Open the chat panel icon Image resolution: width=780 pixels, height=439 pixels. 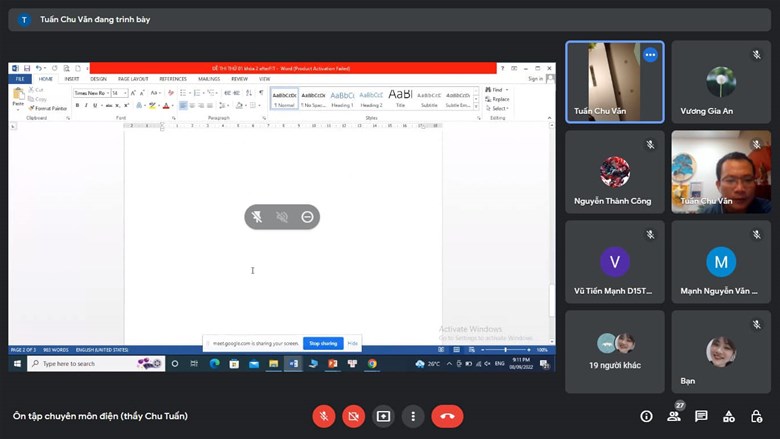[701, 416]
